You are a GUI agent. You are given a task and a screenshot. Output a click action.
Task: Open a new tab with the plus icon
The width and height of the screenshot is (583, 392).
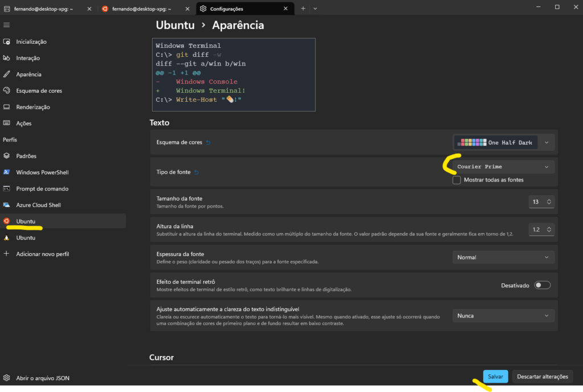(303, 9)
